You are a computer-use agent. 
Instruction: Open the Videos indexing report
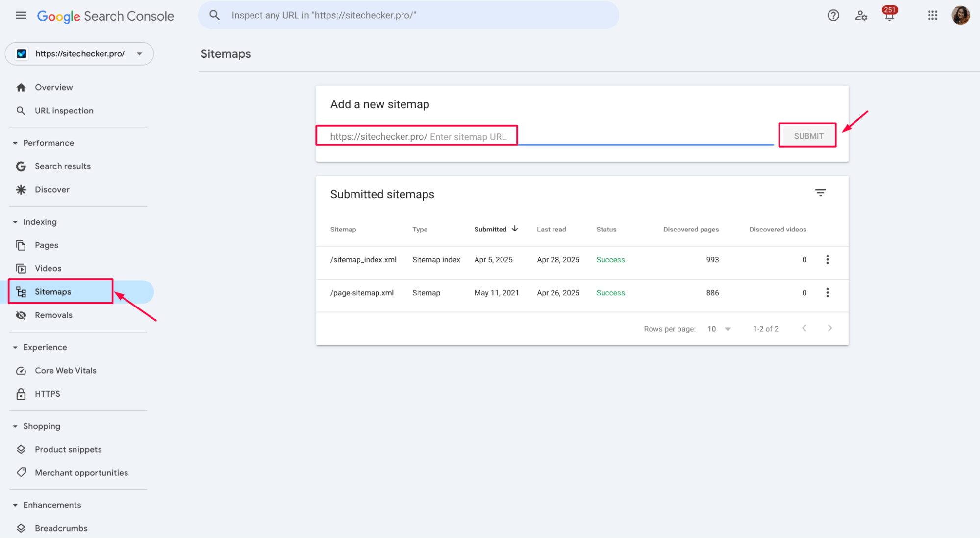48,269
